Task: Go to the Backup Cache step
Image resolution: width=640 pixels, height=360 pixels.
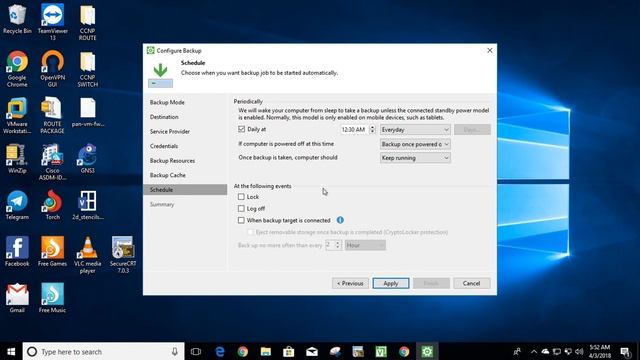Action: coord(168,175)
